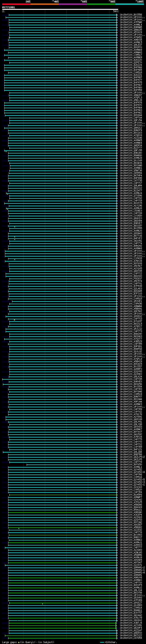146x644 pixels.
Task: Click label UniRef100_B0FM87
Action: pyautogui.click(x=131, y=77)
